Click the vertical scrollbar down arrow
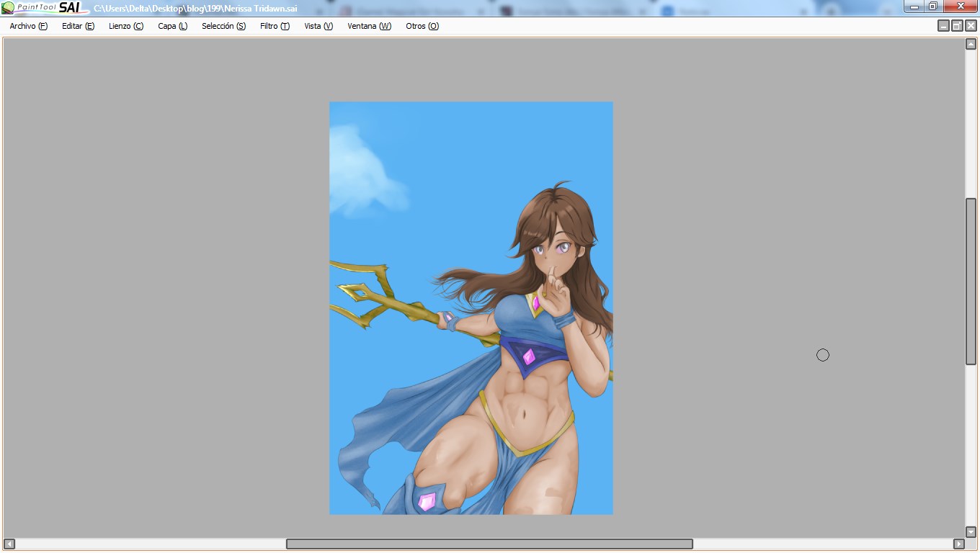This screenshot has height=553, width=980. [971, 532]
